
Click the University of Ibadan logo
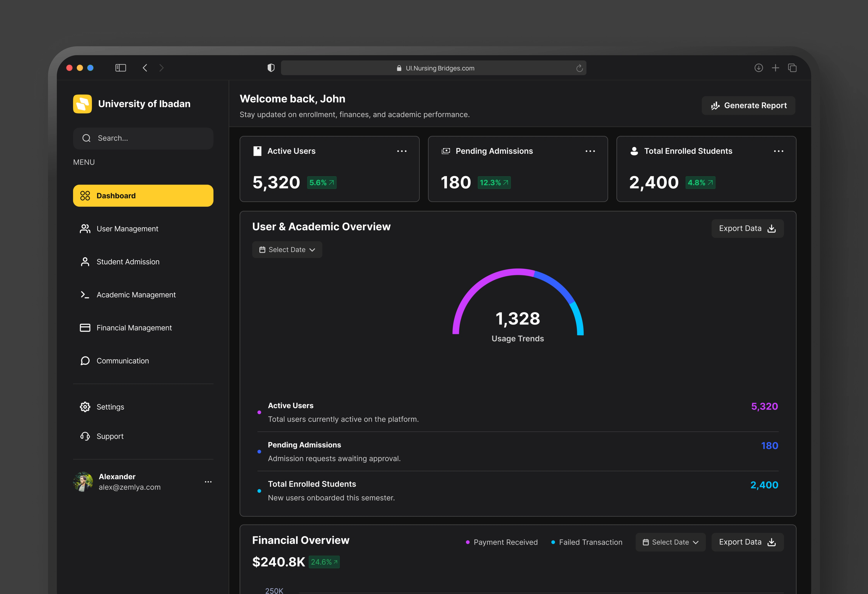(83, 104)
